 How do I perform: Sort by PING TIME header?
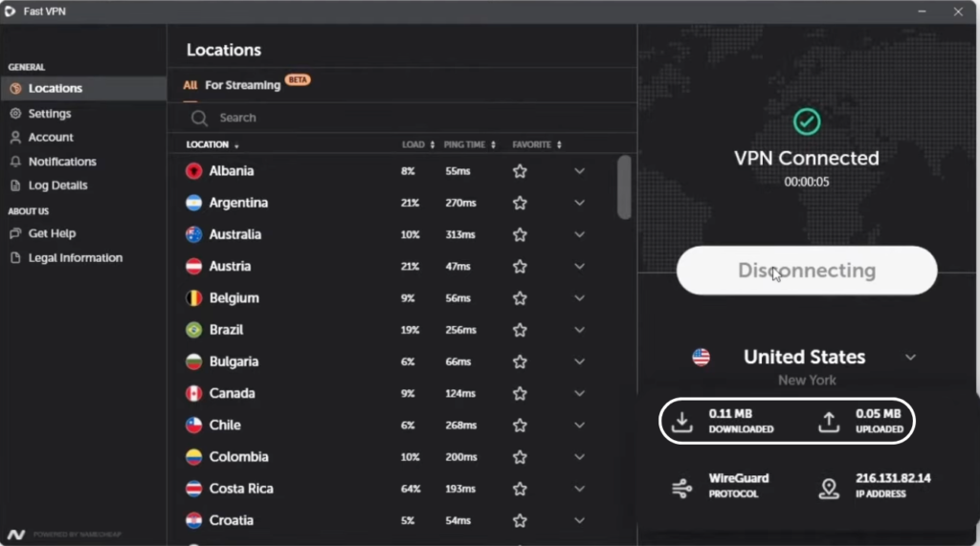point(469,144)
